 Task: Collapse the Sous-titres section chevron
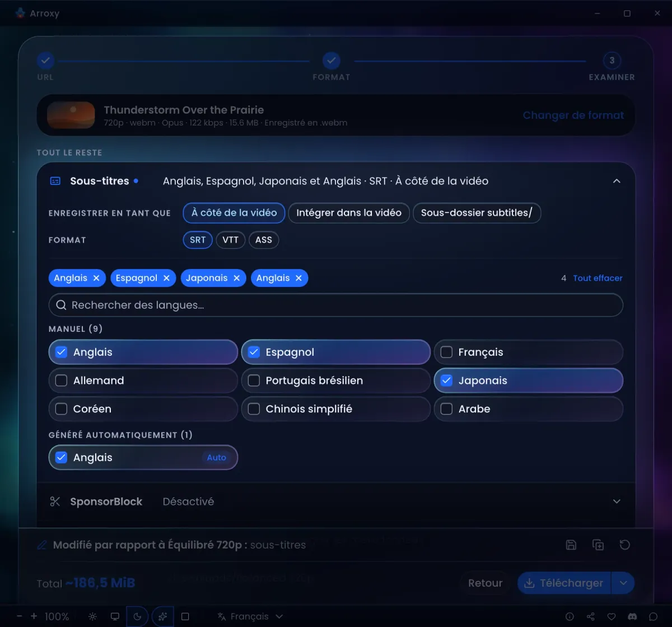tap(617, 181)
